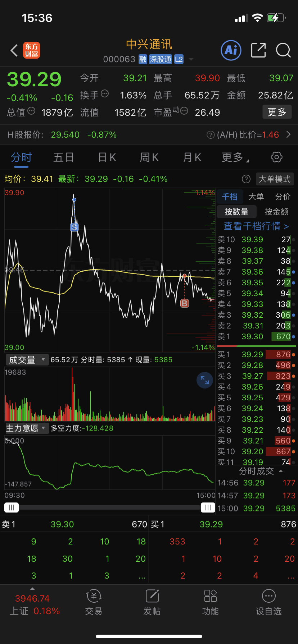The width and height of the screenshot is (298, 644).
Task: Tap the A/H ratio help icon
Action: tap(211, 135)
